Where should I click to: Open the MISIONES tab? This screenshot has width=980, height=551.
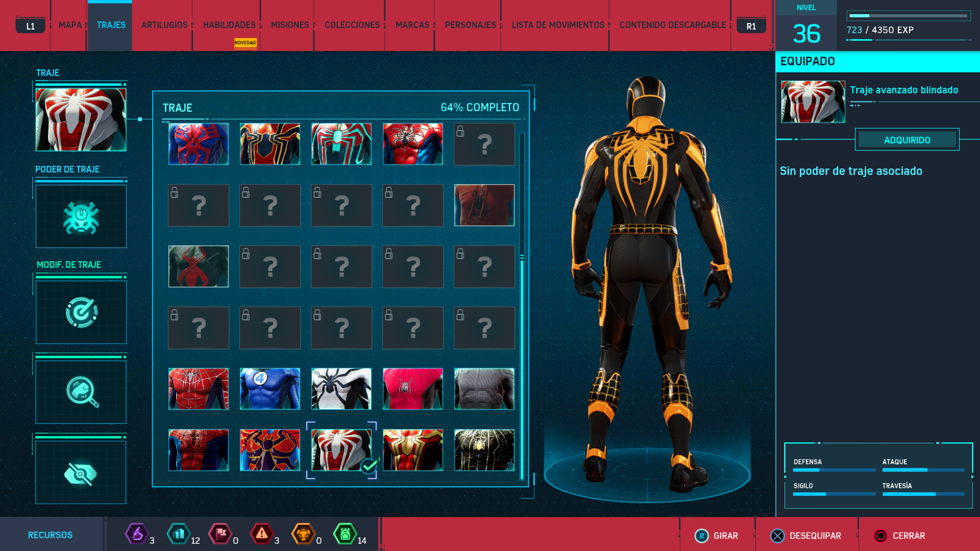(x=290, y=25)
